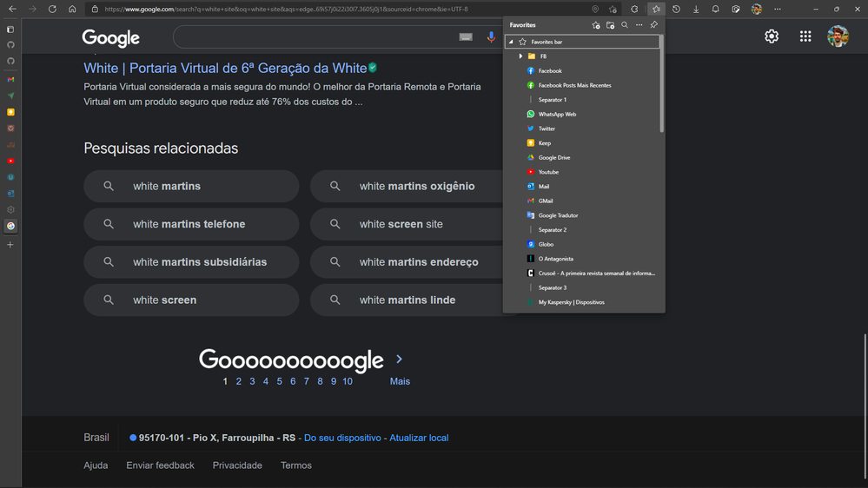Go to results page 2
This screenshot has height=488, width=868.
coord(239,381)
